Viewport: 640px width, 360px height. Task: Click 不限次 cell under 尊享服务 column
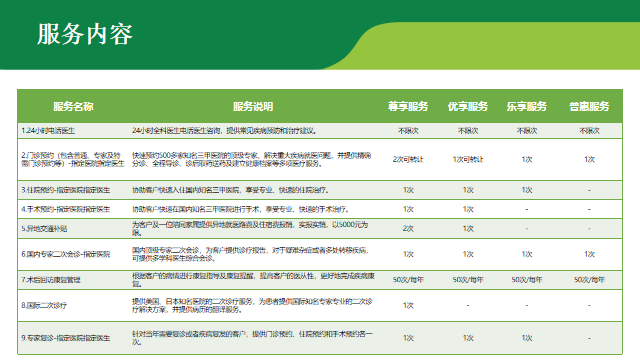pos(408,131)
